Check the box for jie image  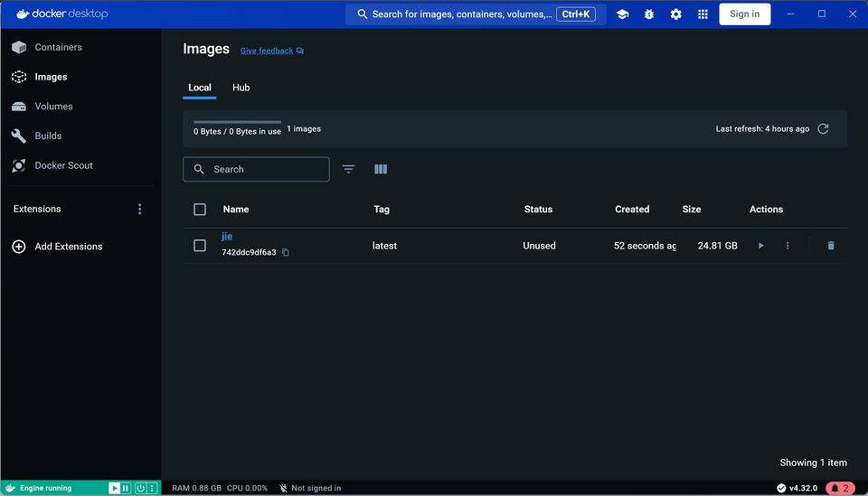click(x=200, y=246)
